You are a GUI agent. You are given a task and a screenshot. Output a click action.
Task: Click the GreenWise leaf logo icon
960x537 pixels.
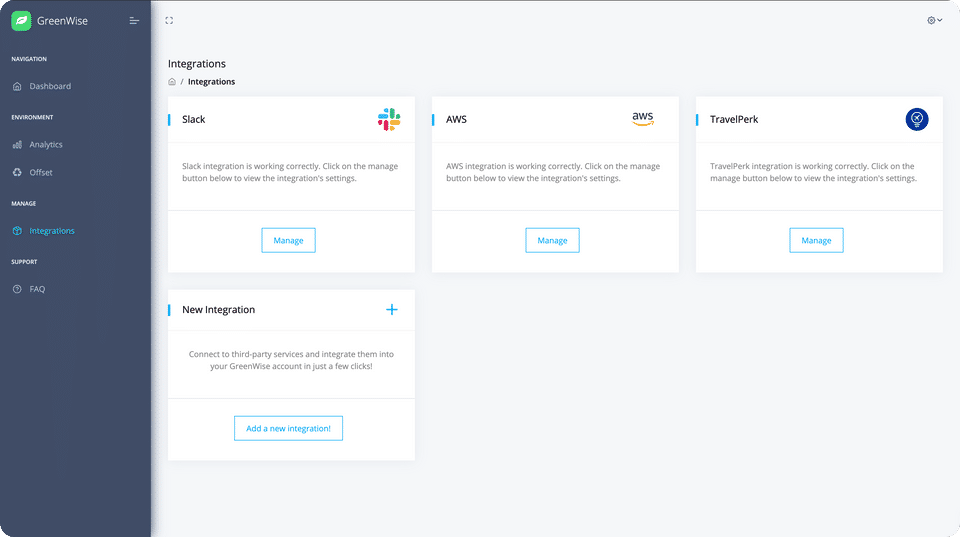(21, 20)
